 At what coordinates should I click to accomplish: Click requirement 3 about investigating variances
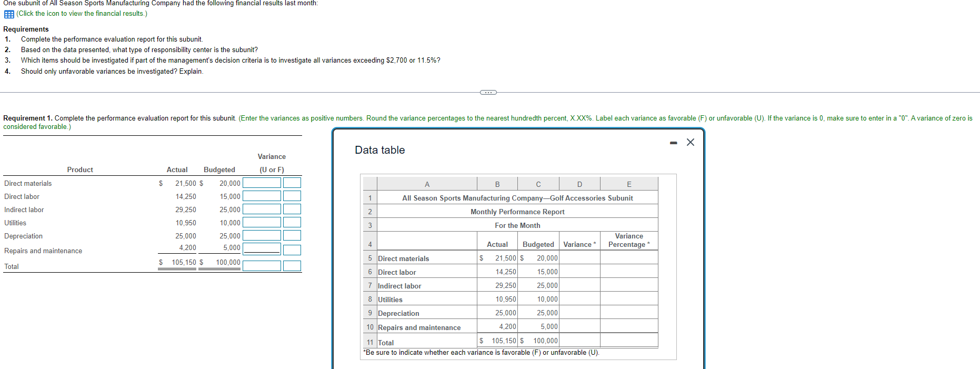[x=231, y=60]
